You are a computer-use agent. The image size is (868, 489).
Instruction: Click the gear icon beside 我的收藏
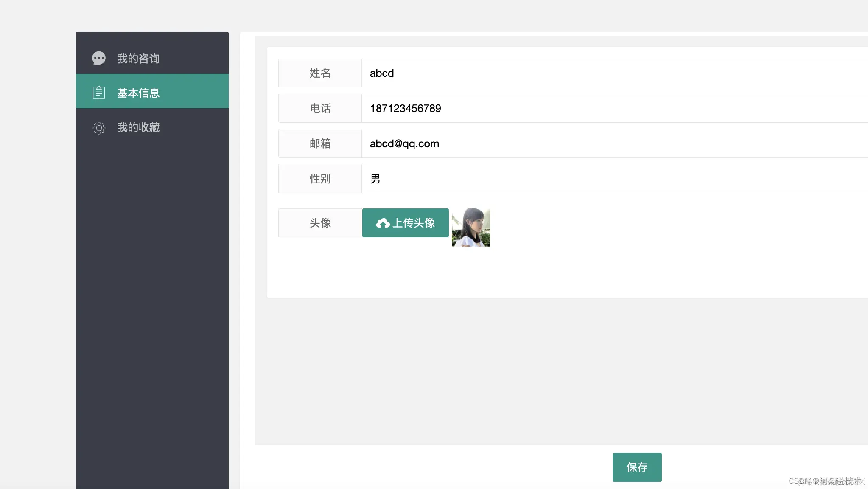[x=99, y=128]
